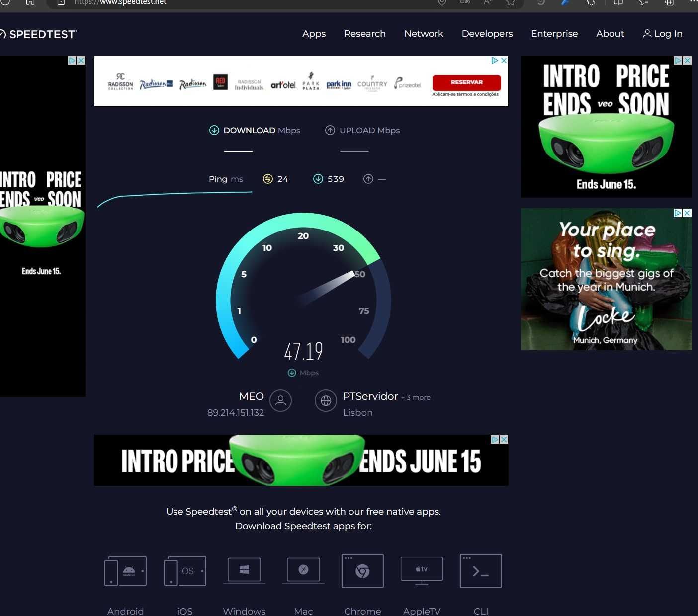This screenshot has width=698, height=616.
Task: Open the Developers menu
Action: tap(487, 34)
